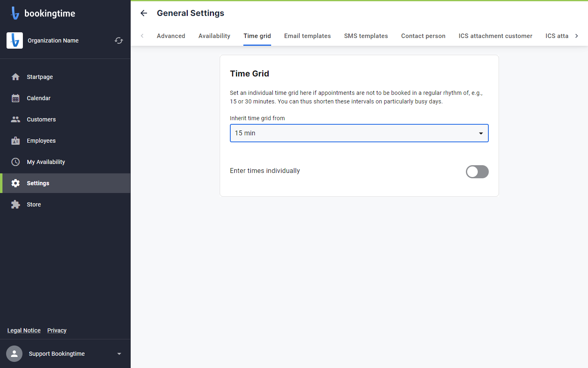The width and height of the screenshot is (588, 368).
Task: Click the Organization Name label
Action: pyautogui.click(x=53, y=40)
